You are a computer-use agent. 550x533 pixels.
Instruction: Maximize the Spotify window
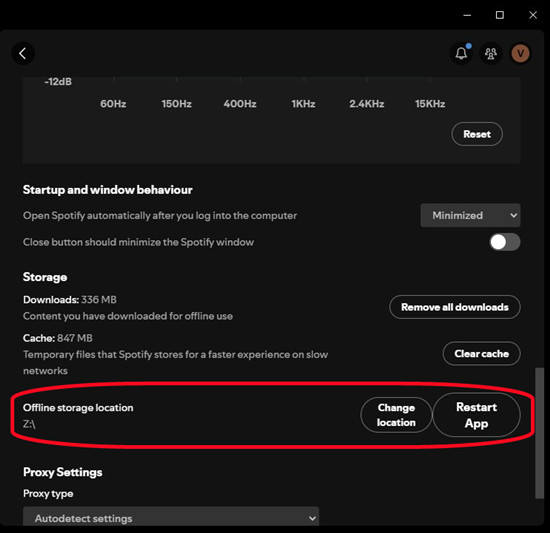click(x=499, y=15)
